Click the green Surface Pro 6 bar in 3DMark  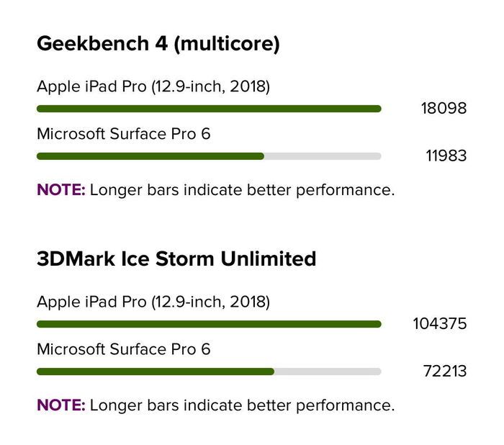(155, 372)
